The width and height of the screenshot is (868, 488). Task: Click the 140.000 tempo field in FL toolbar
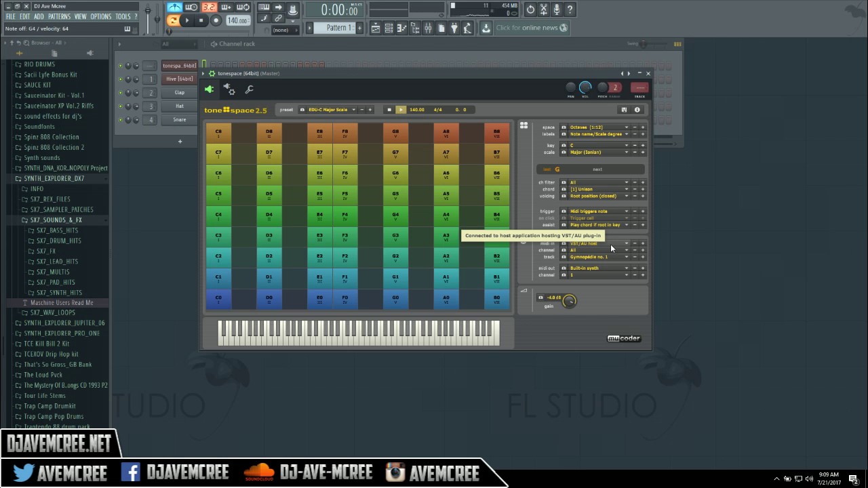[x=237, y=21]
